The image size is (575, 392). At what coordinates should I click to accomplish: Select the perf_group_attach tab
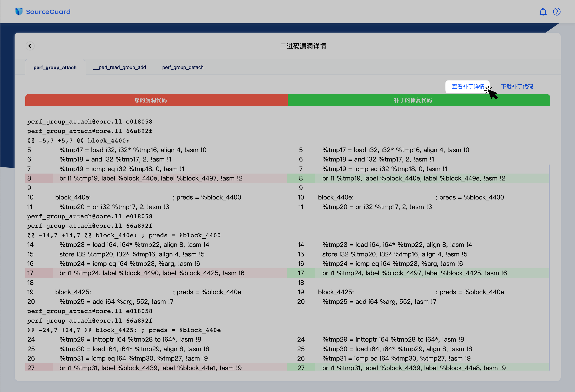pos(55,67)
